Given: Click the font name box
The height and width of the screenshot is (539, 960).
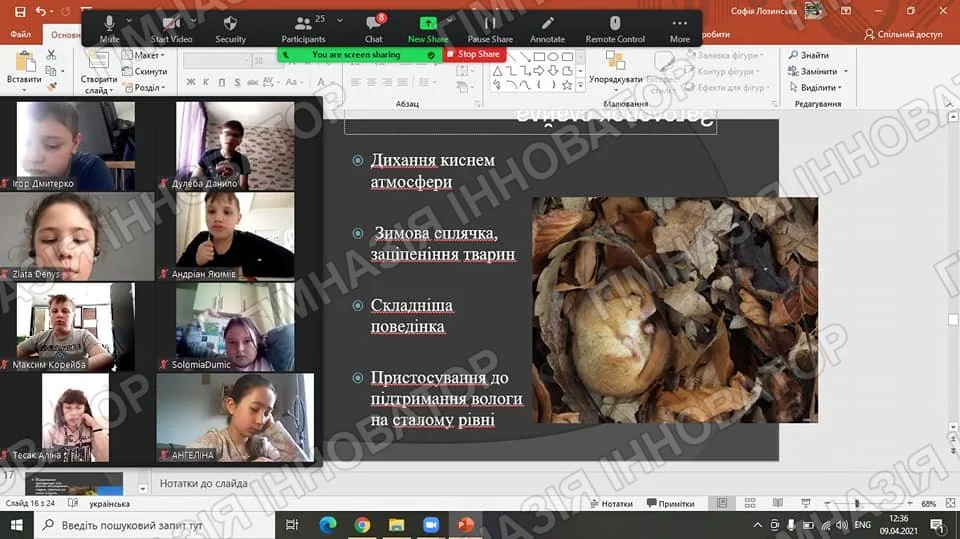Looking at the screenshot, I should click(217, 60).
